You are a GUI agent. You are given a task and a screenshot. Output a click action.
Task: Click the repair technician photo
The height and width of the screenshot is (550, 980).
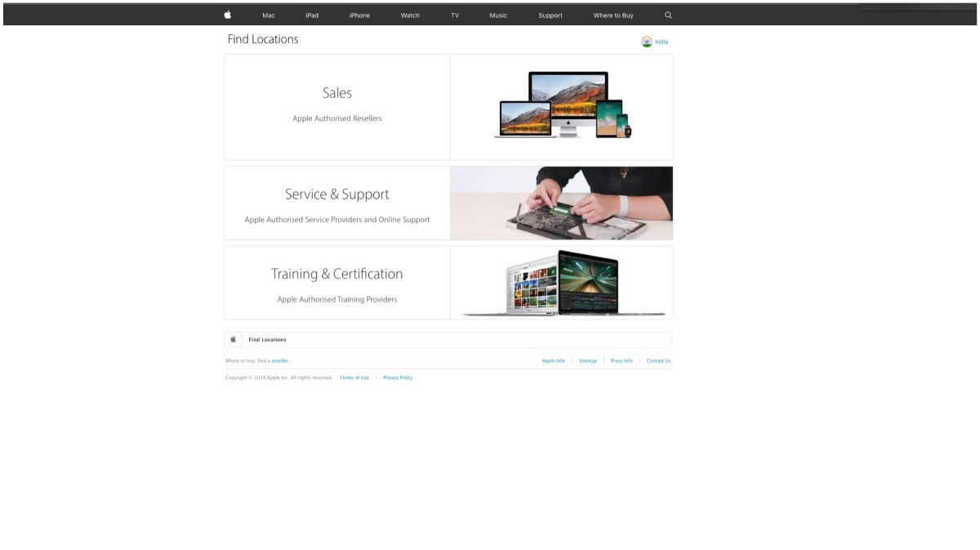click(x=562, y=203)
